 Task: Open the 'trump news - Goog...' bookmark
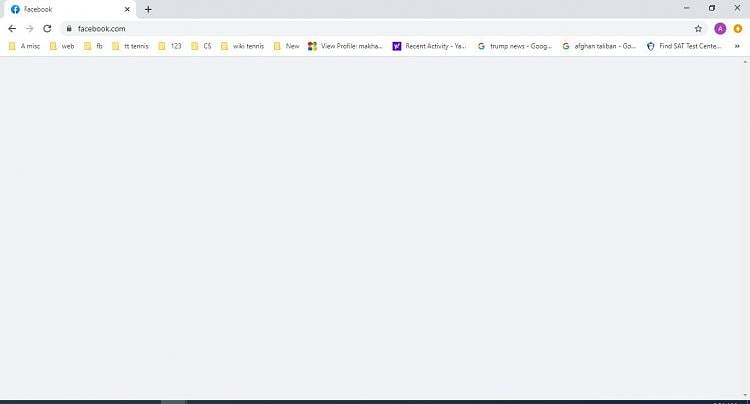click(x=515, y=46)
